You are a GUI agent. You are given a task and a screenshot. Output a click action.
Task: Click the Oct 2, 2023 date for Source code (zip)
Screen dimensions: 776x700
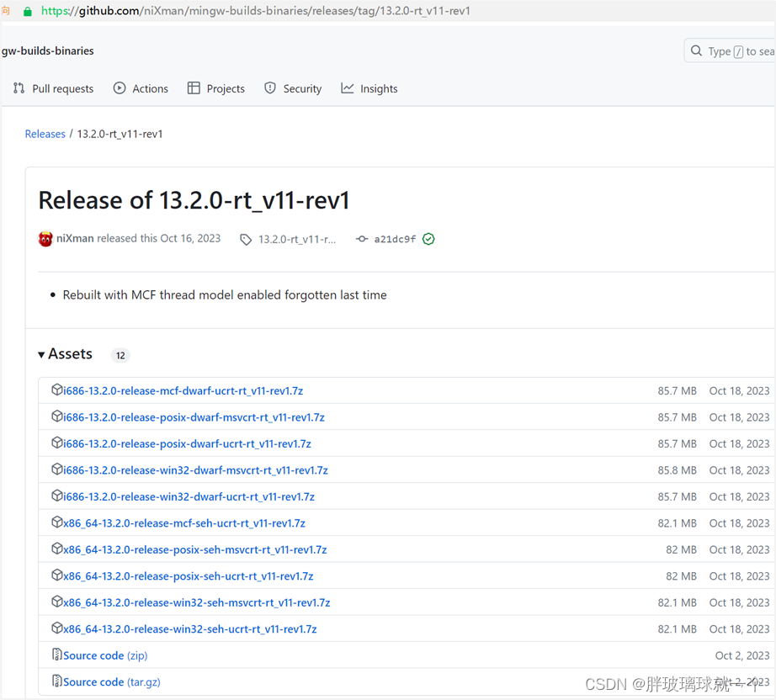pos(742,655)
